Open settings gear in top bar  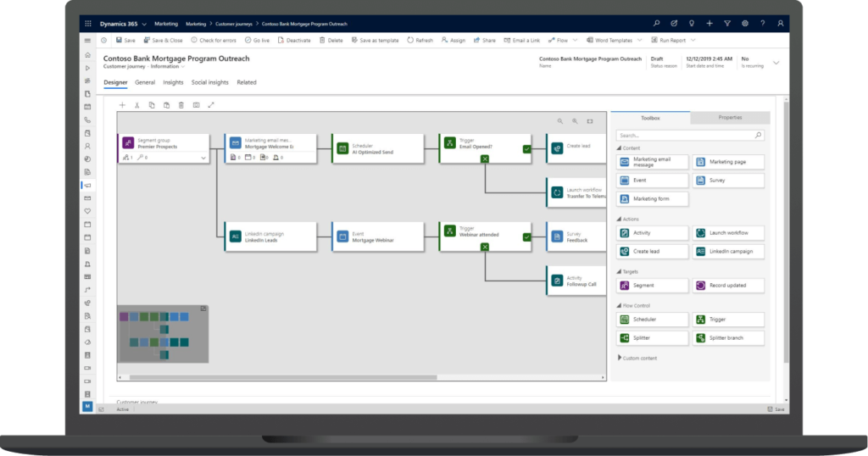point(745,24)
